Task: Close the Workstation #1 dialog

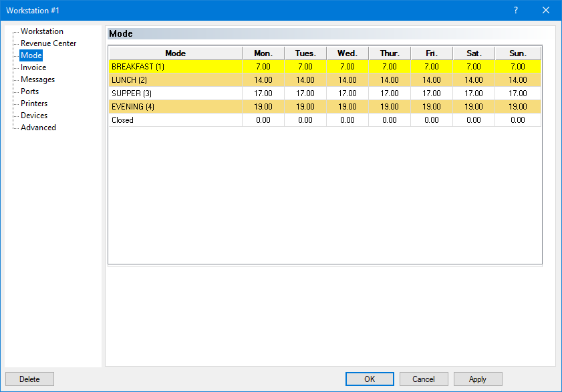Action: click(x=545, y=10)
